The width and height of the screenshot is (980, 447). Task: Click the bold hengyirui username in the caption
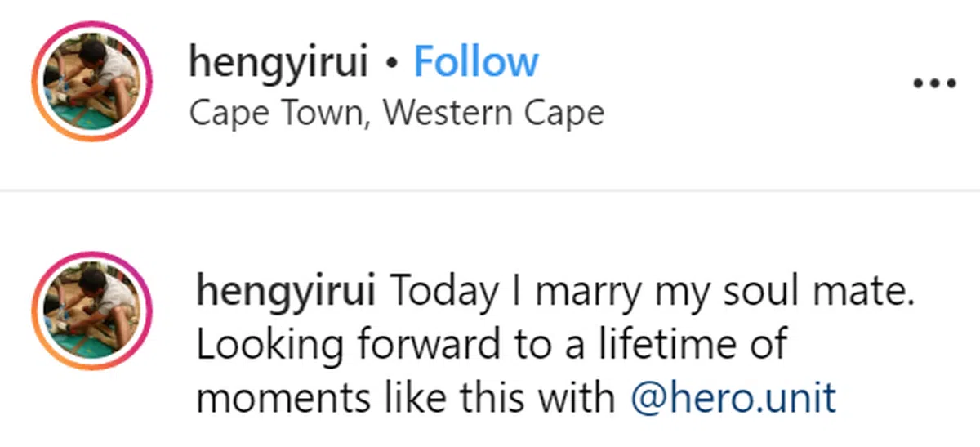point(286,293)
